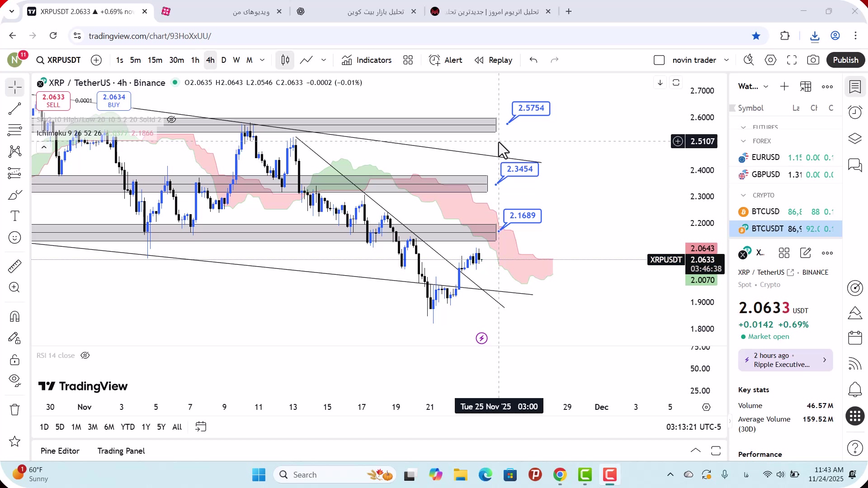Viewport: 868px width, 488px height.
Task: Switch to 15m timeframe
Action: point(155,60)
